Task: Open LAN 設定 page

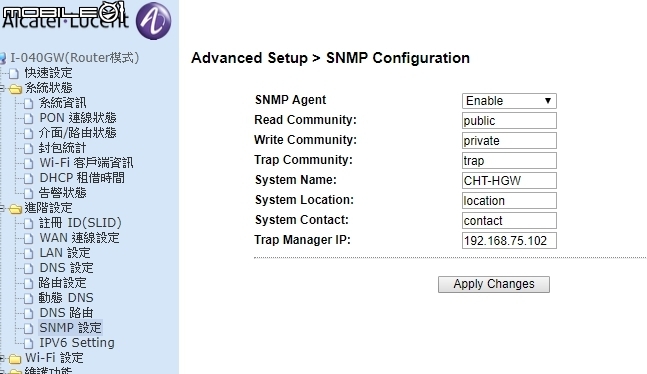Action: click(x=65, y=253)
